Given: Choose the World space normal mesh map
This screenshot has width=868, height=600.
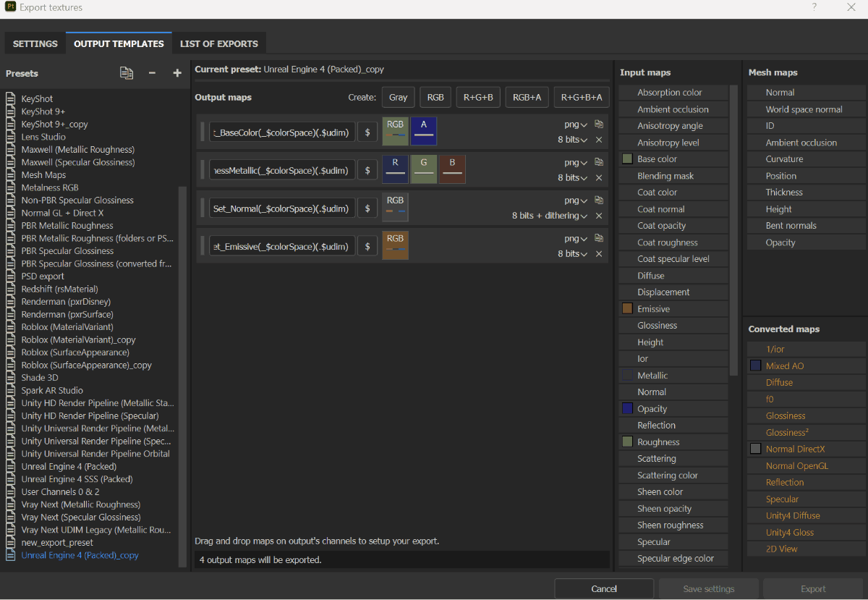Looking at the screenshot, I should (x=806, y=109).
